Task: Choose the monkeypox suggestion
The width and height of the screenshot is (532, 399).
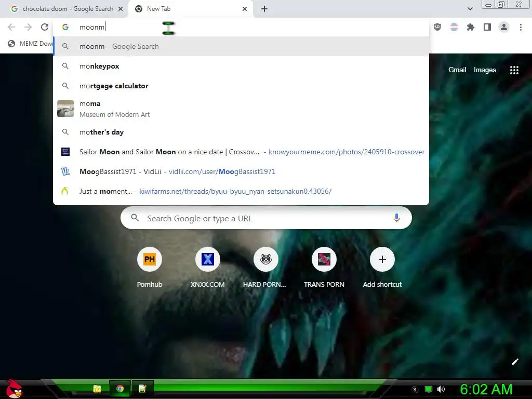Action: tap(241, 66)
